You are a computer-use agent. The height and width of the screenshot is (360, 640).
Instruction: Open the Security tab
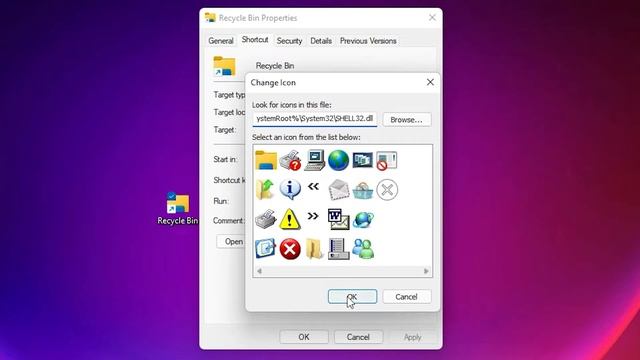(x=289, y=41)
